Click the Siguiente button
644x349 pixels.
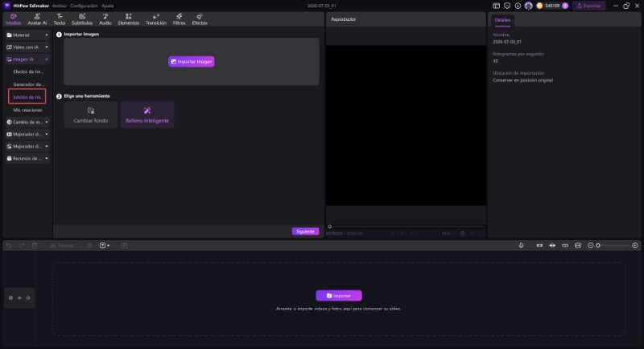305,231
